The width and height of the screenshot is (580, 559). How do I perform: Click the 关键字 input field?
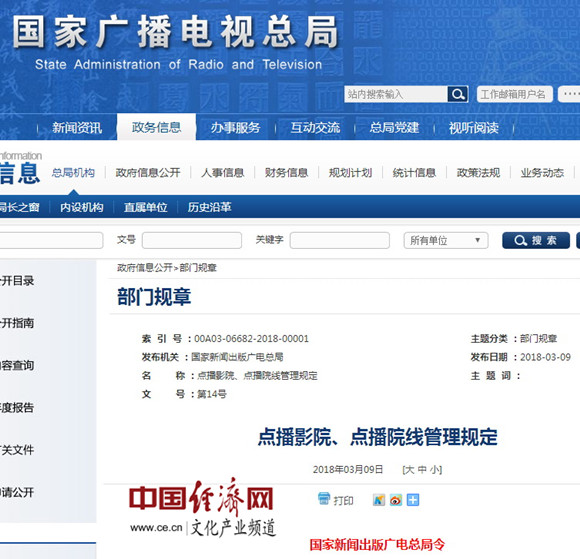pos(340,240)
